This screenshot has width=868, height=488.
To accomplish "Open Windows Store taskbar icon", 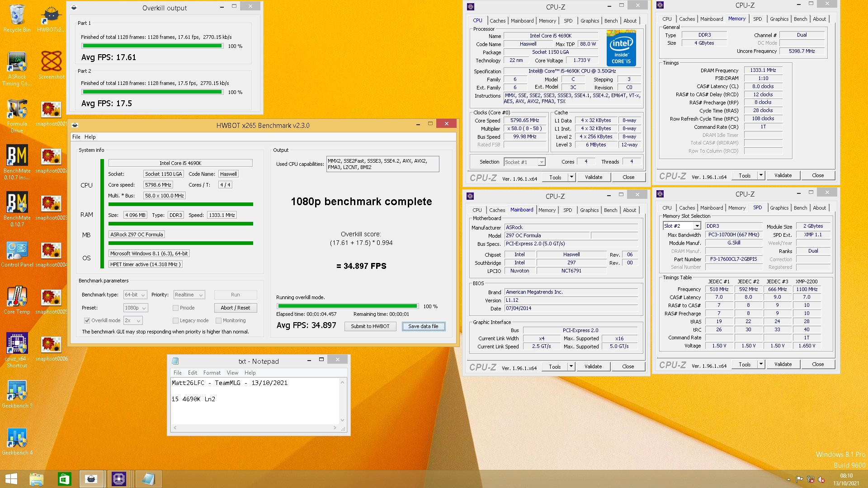I will click(x=64, y=479).
